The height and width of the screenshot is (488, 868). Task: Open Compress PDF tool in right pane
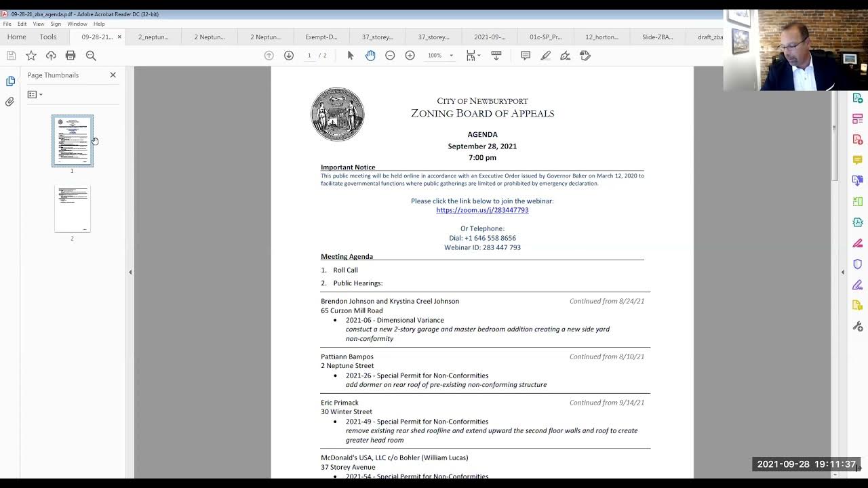coord(858,222)
